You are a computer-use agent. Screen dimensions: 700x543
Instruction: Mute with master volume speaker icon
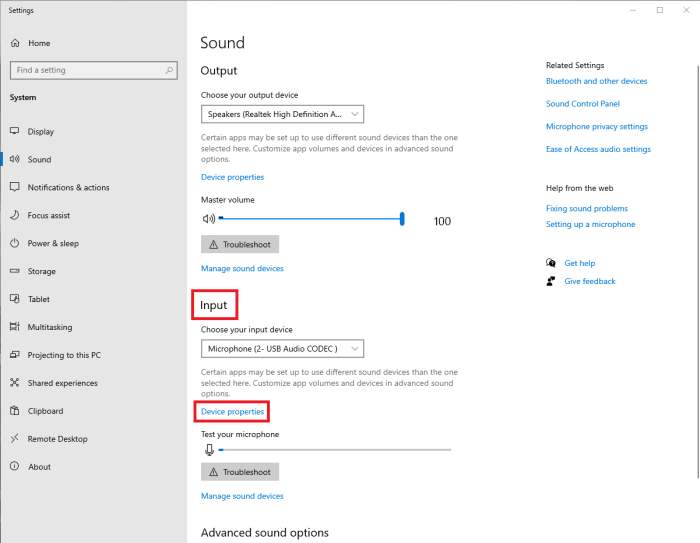click(208, 219)
